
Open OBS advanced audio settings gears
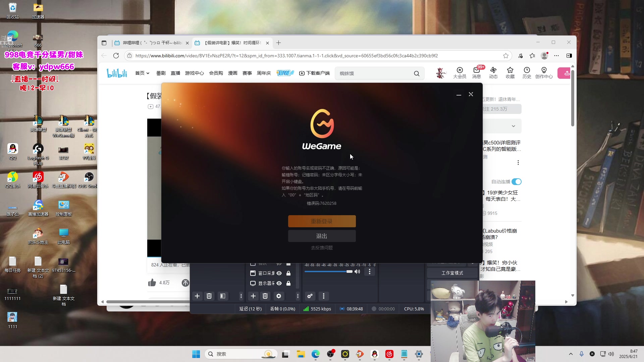click(x=310, y=296)
